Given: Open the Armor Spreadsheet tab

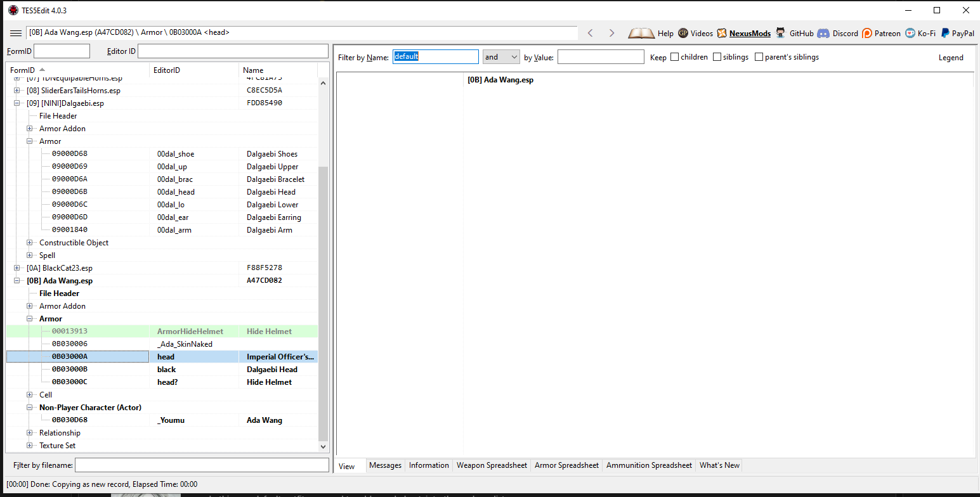Looking at the screenshot, I should (566, 465).
